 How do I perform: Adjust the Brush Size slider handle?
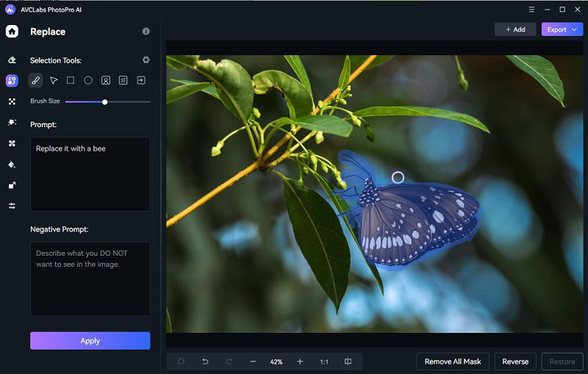105,101
